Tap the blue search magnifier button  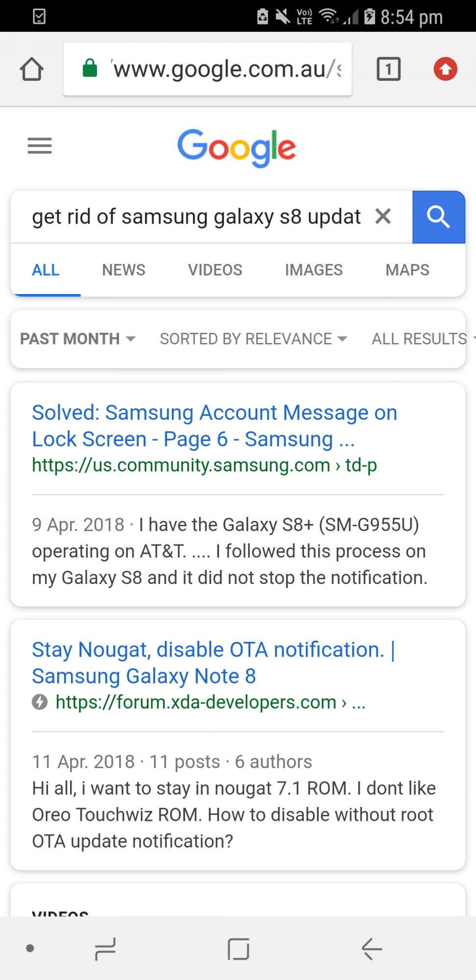[x=438, y=217]
